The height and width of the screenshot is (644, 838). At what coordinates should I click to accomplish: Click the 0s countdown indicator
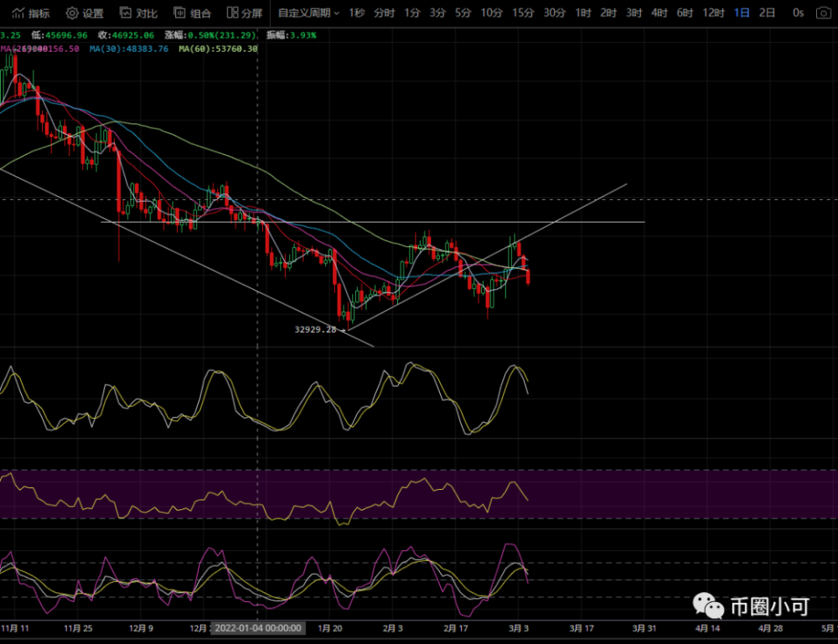point(798,13)
